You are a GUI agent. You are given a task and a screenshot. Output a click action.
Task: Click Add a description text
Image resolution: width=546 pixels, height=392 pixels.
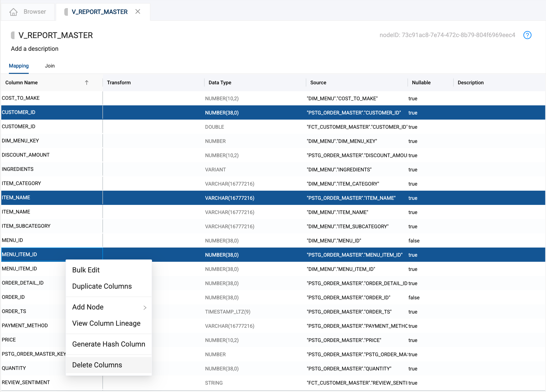point(35,49)
